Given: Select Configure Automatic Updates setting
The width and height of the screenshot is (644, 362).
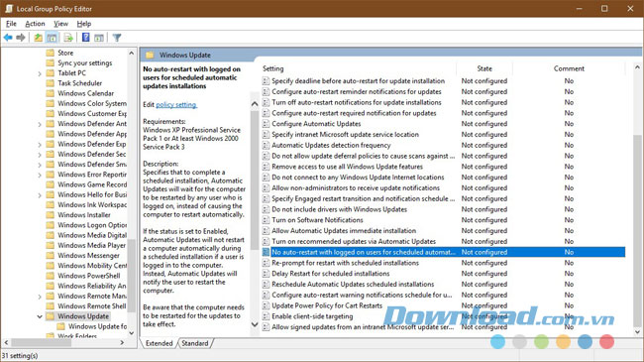Looking at the screenshot, I should coord(316,124).
